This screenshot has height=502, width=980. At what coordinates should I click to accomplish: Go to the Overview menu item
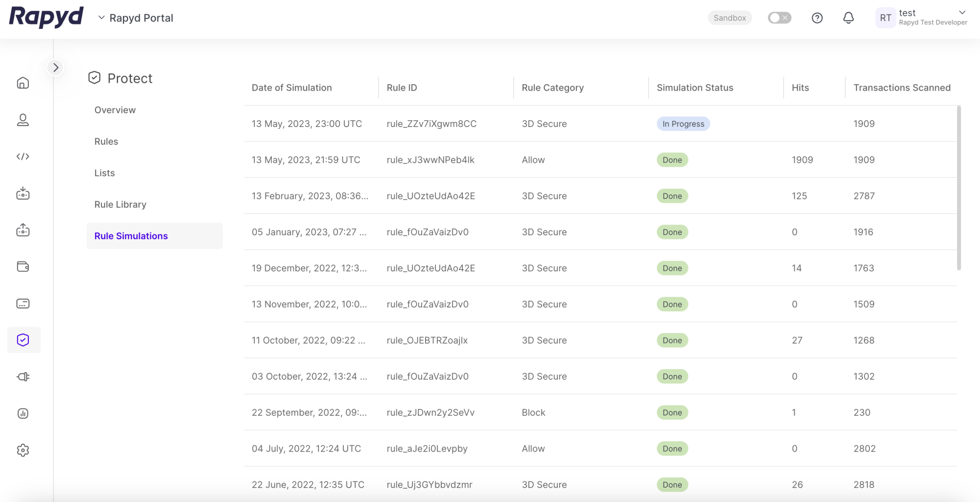point(115,110)
